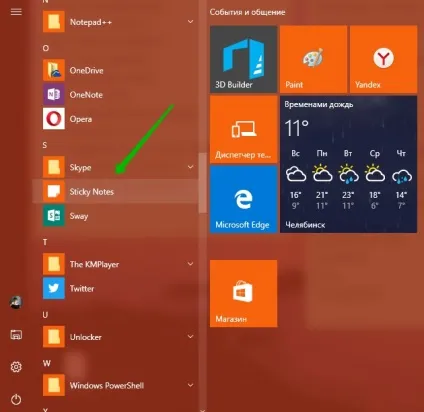Image resolution: width=424 pixels, height=412 pixels.
Task: Click the OneDrive label text
Action: point(86,70)
